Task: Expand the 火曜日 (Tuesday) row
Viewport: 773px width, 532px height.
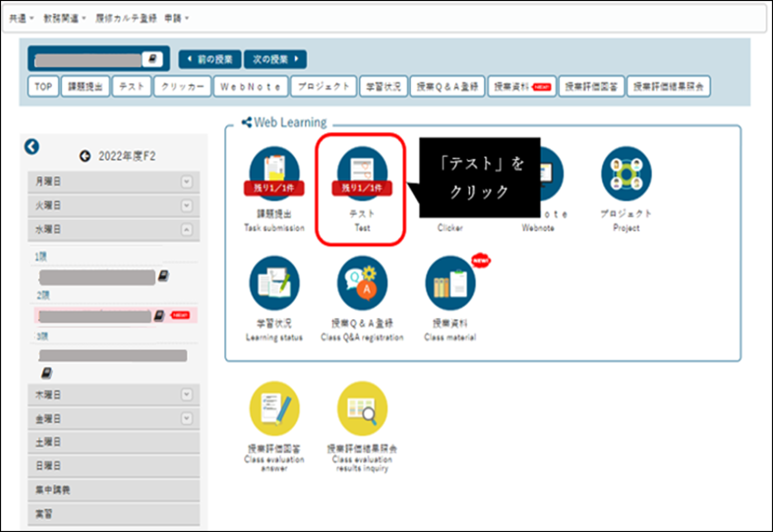Action: 113,205
